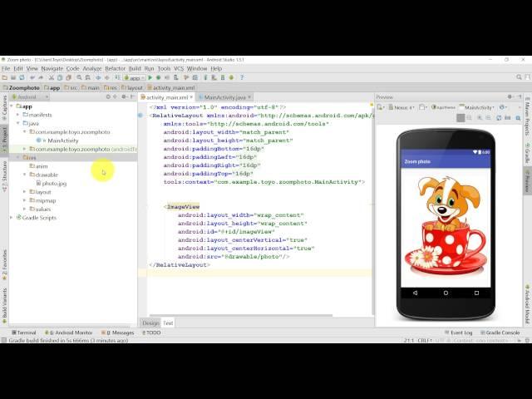
Task: Switch to MainActivity.java editor tab
Action: [x=224, y=97]
